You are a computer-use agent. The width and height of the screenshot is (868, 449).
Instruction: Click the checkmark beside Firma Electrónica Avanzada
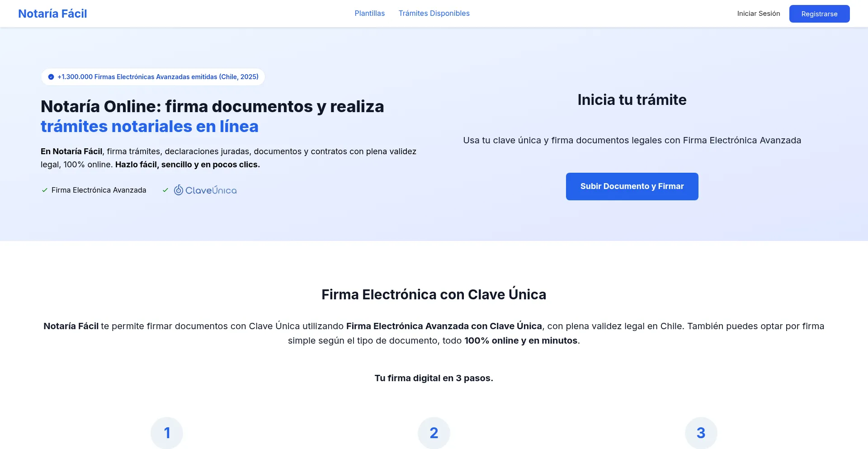point(45,190)
